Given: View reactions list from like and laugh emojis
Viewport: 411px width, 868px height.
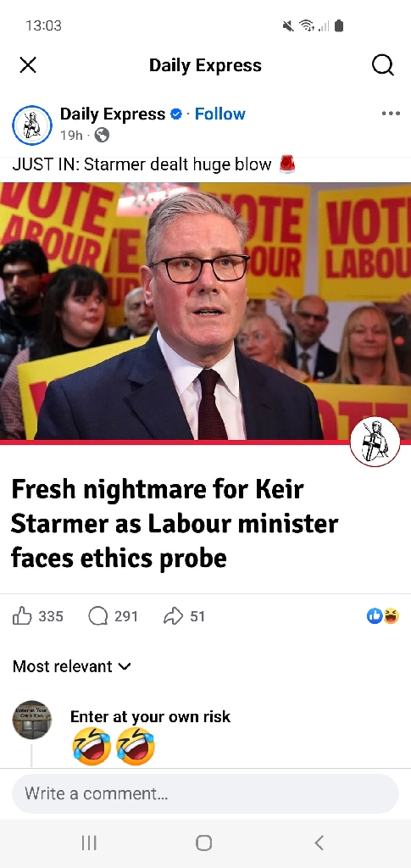Looking at the screenshot, I should tap(383, 615).
